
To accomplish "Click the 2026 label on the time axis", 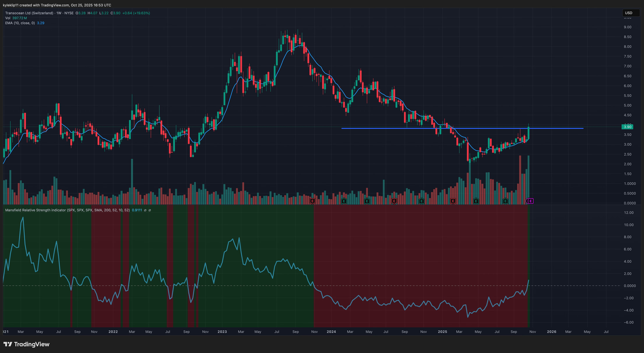I will coord(552,332).
